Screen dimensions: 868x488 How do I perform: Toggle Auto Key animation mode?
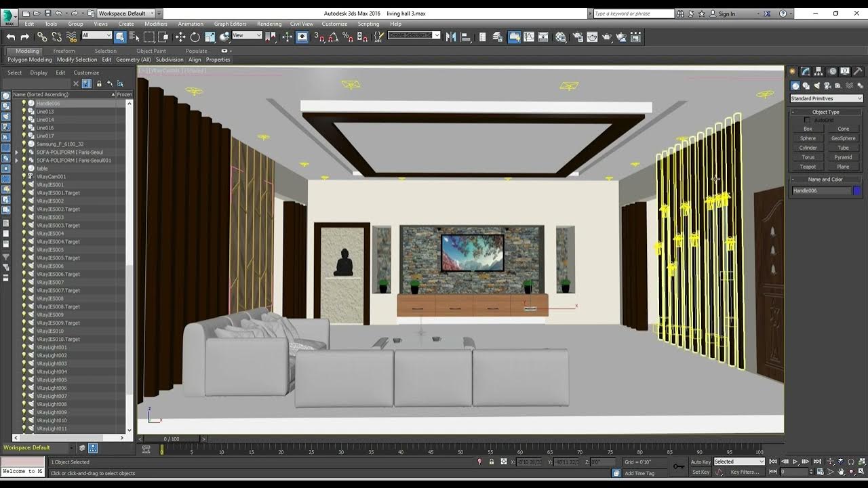(x=701, y=462)
